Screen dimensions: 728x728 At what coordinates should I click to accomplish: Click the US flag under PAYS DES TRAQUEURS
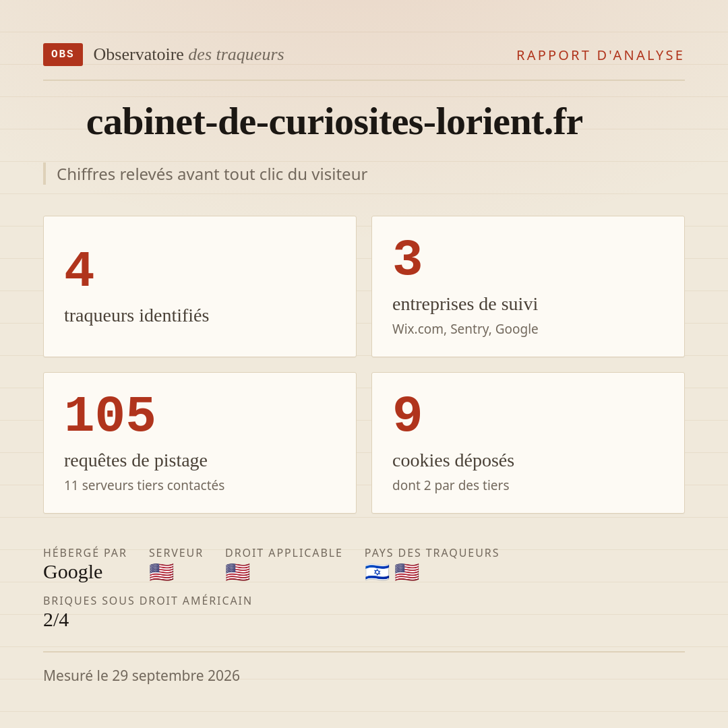[x=406, y=572]
